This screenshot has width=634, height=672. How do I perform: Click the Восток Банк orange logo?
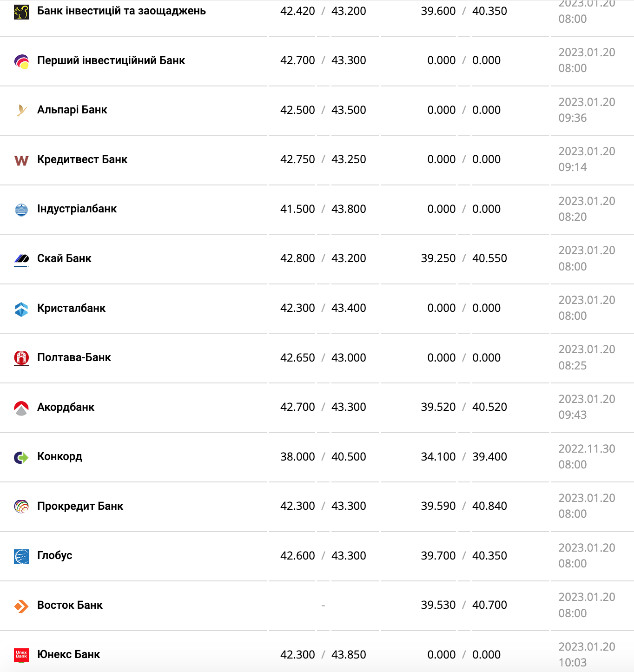pyautogui.click(x=21, y=606)
